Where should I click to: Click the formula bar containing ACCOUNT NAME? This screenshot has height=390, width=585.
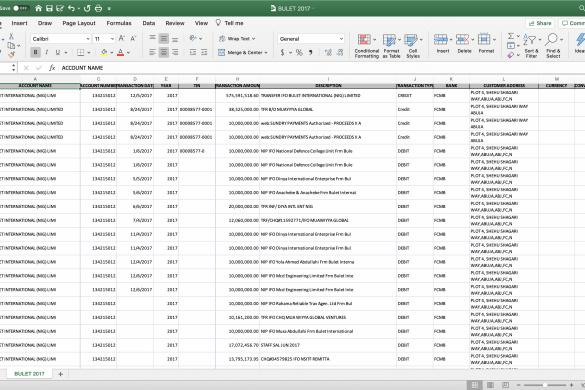click(321, 68)
